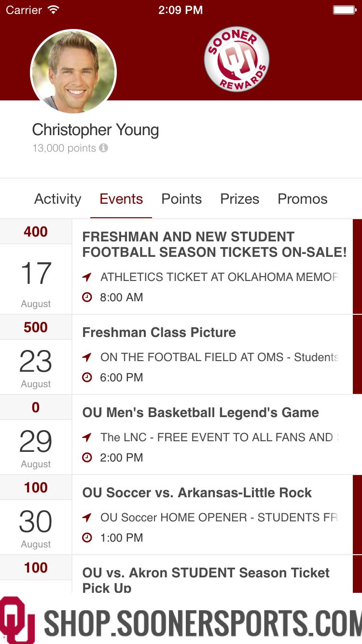The height and width of the screenshot is (644, 362).
Task: Go to the Prizes tab
Action: pos(239,199)
